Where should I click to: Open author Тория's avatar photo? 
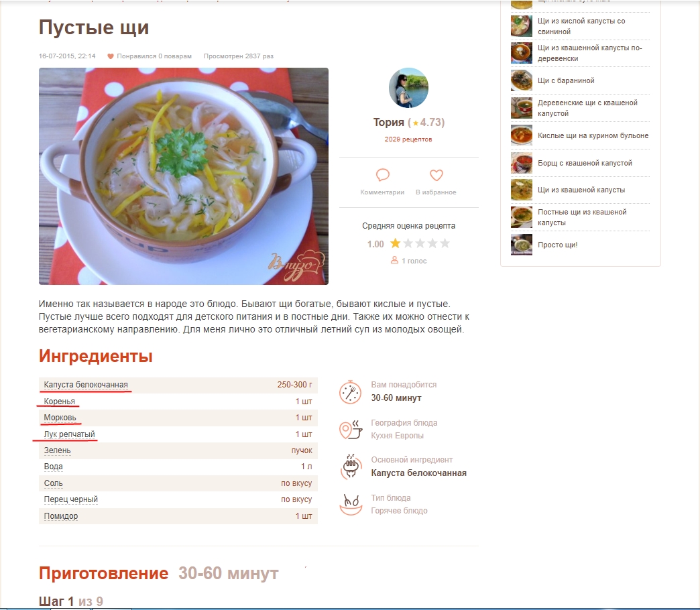[x=408, y=88]
